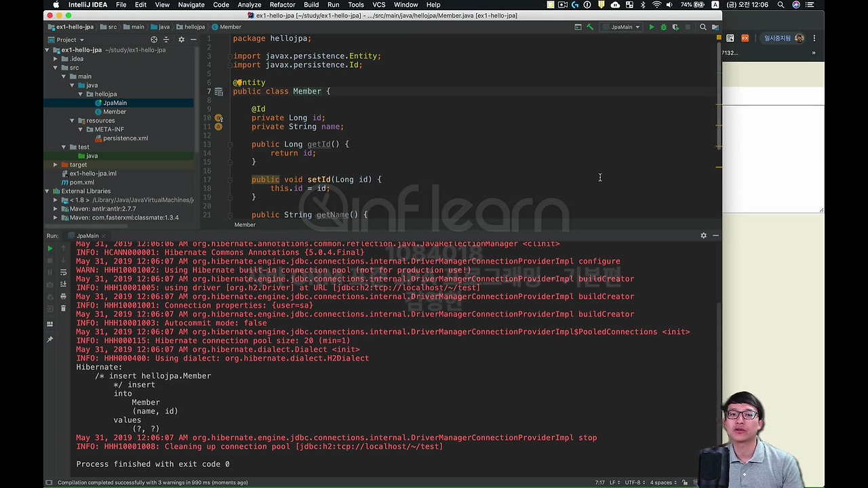Click the hellojpa breadcrumb in navigation bar

point(190,27)
